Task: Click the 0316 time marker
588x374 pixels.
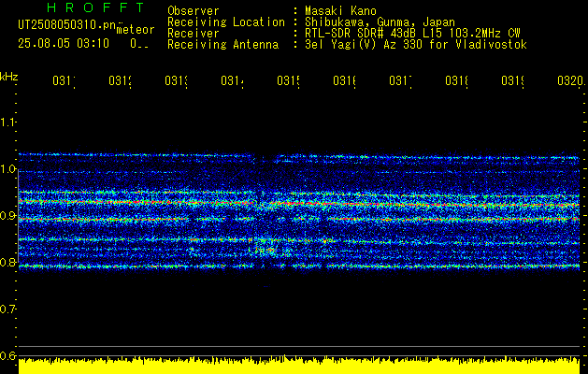Action: click(345, 80)
